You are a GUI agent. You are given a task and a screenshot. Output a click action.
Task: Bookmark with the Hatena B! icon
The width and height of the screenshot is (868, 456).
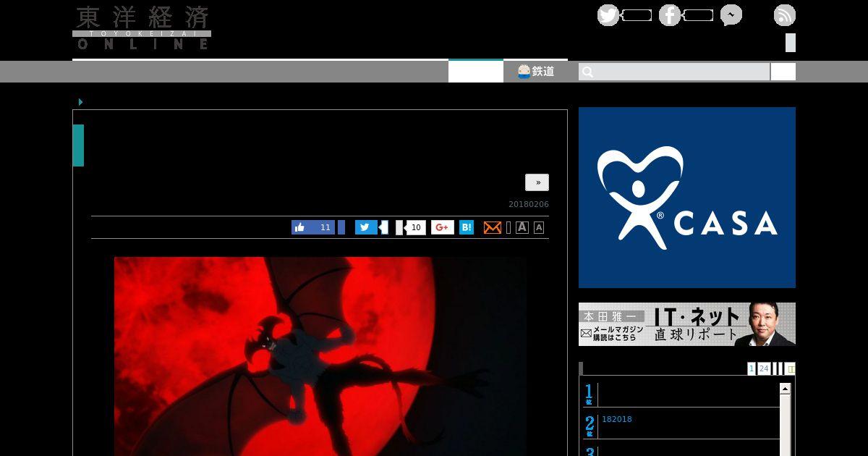(x=467, y=227)
